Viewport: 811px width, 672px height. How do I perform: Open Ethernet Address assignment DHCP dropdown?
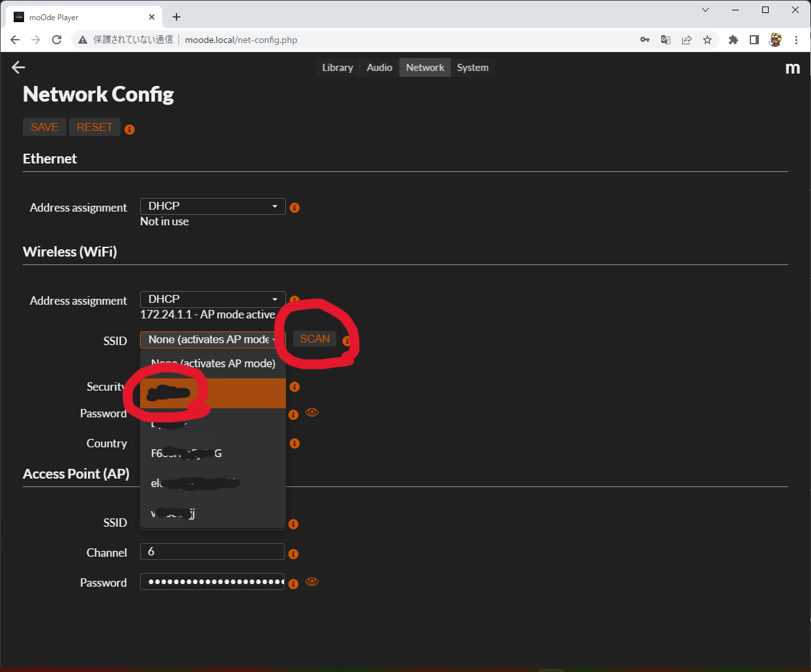coord(213,206)
